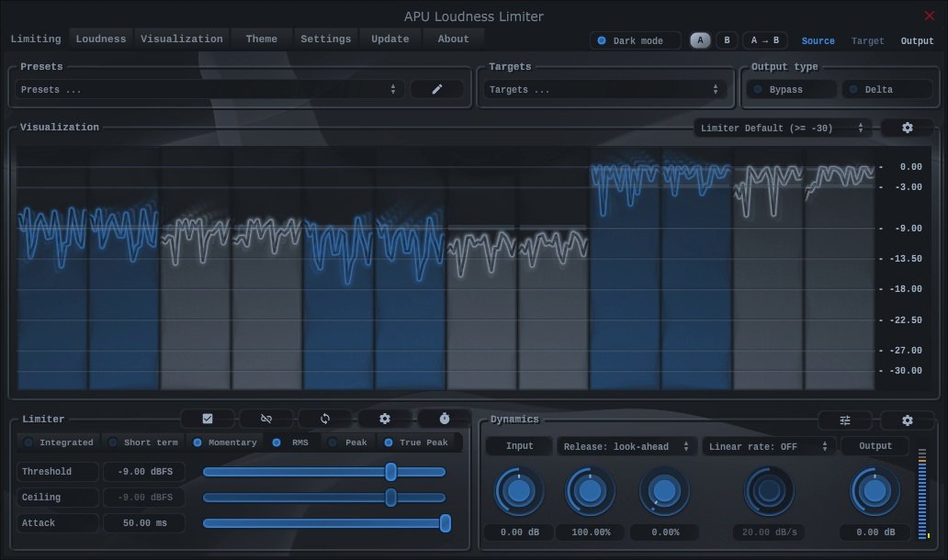Open Dynamics gear settings
This screenshot has height=560, width=948.
click(x=908, y=420)
